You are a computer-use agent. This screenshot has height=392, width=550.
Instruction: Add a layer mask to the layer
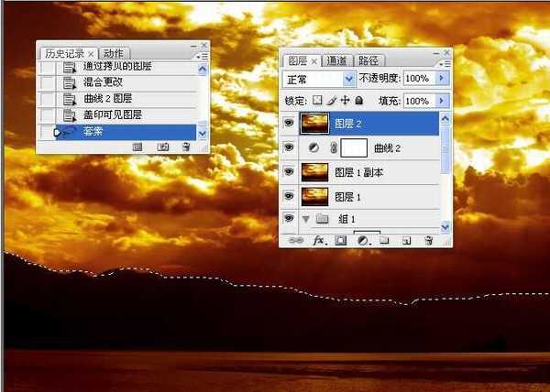pyautogui.click(x=341, y=240)
